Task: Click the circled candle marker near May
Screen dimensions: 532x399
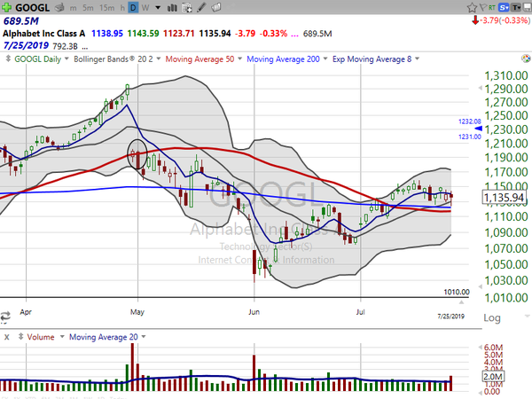Action: (x=137, y=153)
